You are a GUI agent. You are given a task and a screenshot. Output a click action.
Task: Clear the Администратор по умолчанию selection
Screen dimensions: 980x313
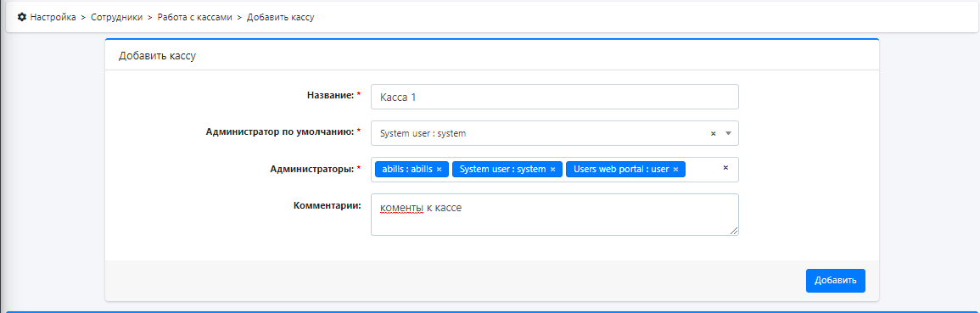pos(713,133)
